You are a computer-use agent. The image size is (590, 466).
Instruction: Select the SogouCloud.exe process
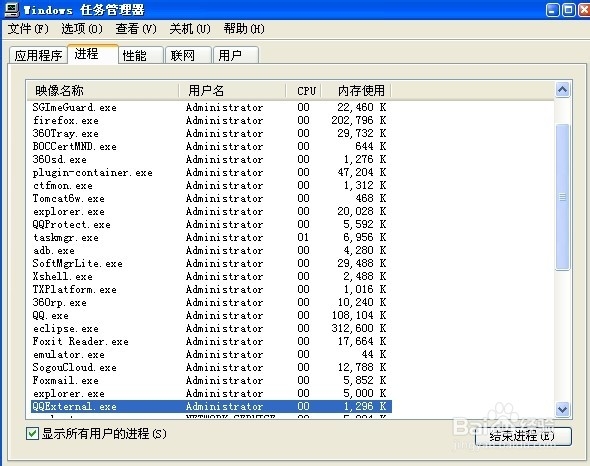pos(210,367)
